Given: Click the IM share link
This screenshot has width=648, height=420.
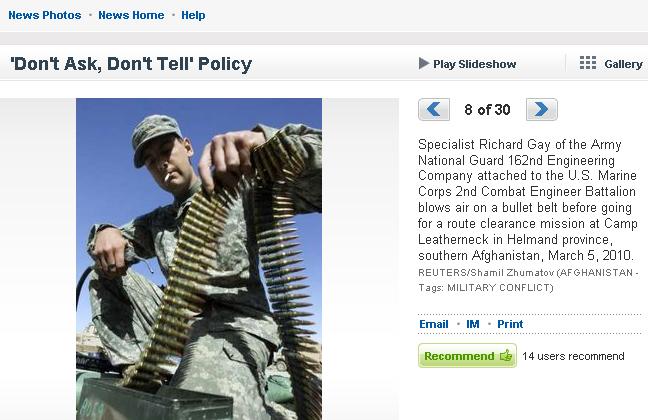Looking at the screenshot, I should coord(473,324).
